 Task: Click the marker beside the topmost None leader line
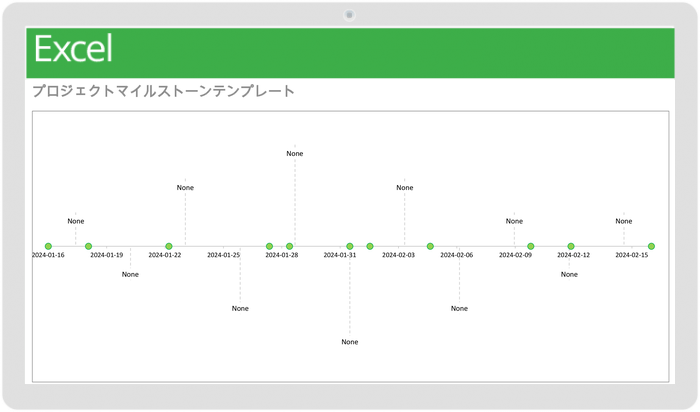[289, 246]
